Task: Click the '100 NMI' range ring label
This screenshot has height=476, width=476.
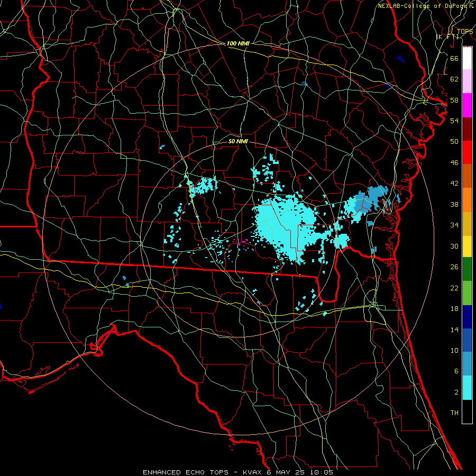Action: click(238, 43)
